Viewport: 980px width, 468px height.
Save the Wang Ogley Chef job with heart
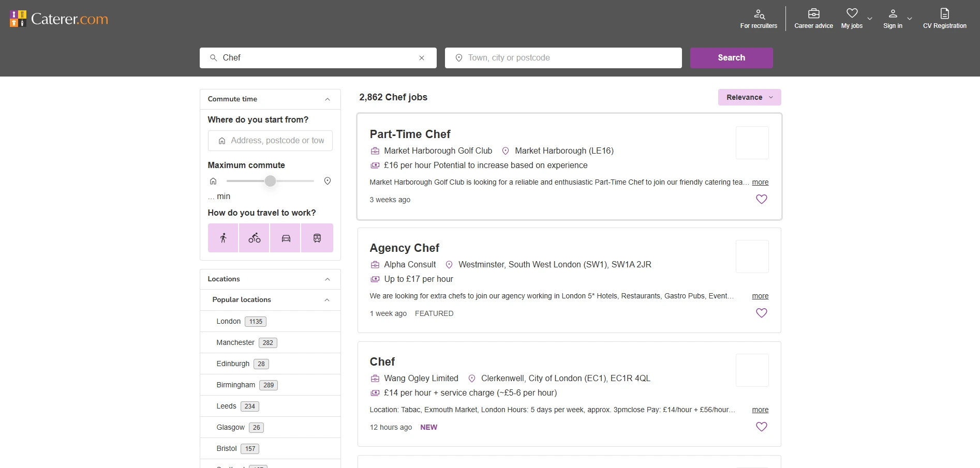coord(762,427)
